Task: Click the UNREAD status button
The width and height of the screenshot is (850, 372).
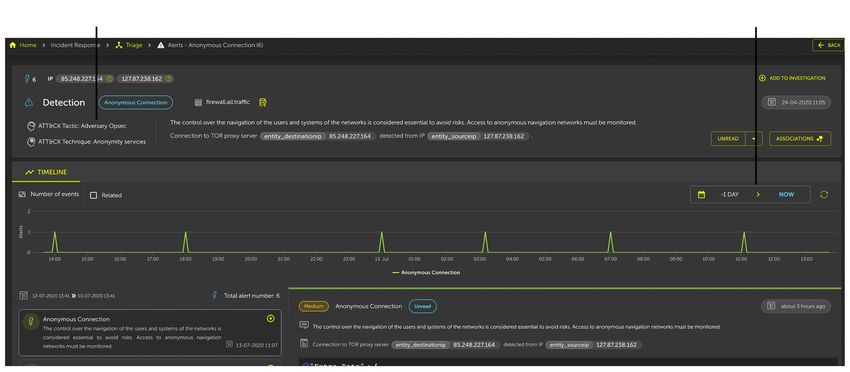Action: [728, 139]
